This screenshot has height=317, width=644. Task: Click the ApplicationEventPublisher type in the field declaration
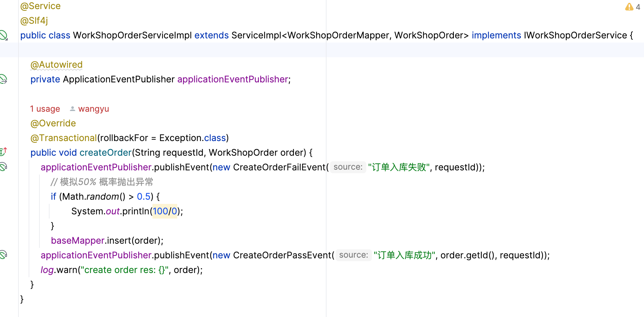[x=119, y=79]
